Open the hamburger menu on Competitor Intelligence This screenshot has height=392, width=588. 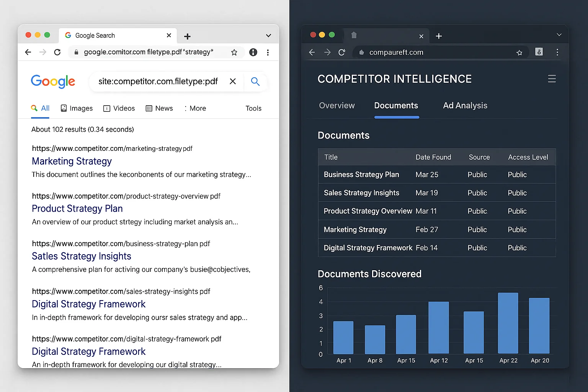552,78
